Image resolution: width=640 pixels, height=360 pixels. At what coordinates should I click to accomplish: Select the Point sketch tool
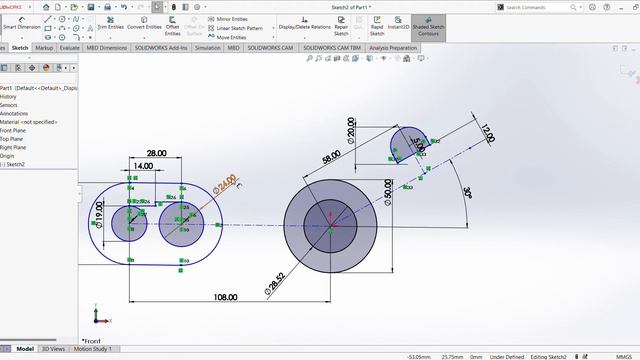[90, 37]
